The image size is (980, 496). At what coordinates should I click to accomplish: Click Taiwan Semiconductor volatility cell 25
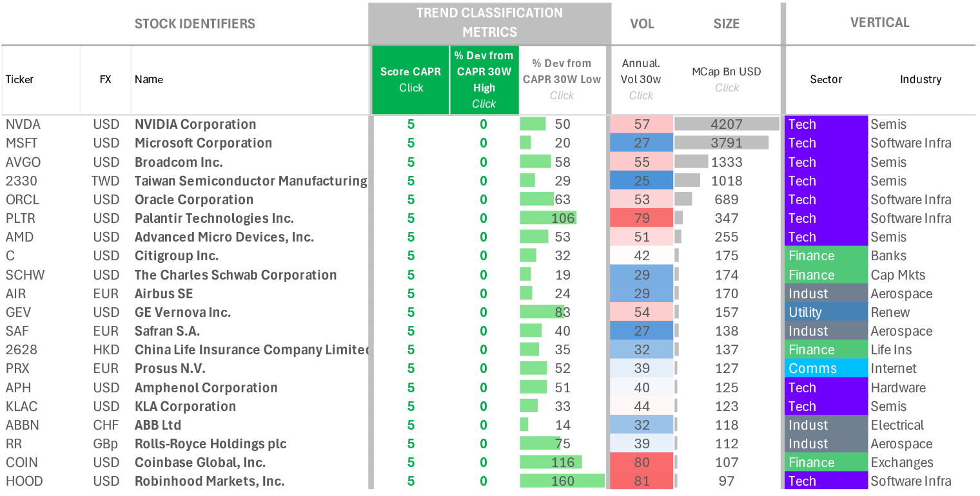tap(642, 181)
